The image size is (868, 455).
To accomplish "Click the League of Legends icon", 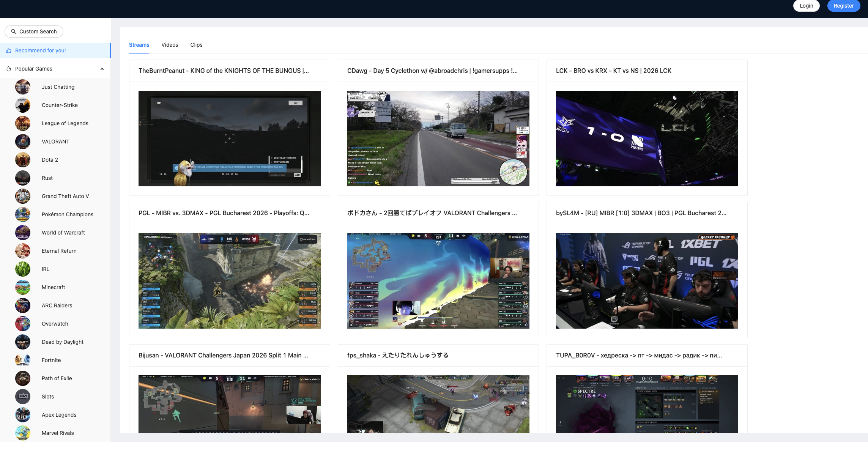I will tap(23, 123).
